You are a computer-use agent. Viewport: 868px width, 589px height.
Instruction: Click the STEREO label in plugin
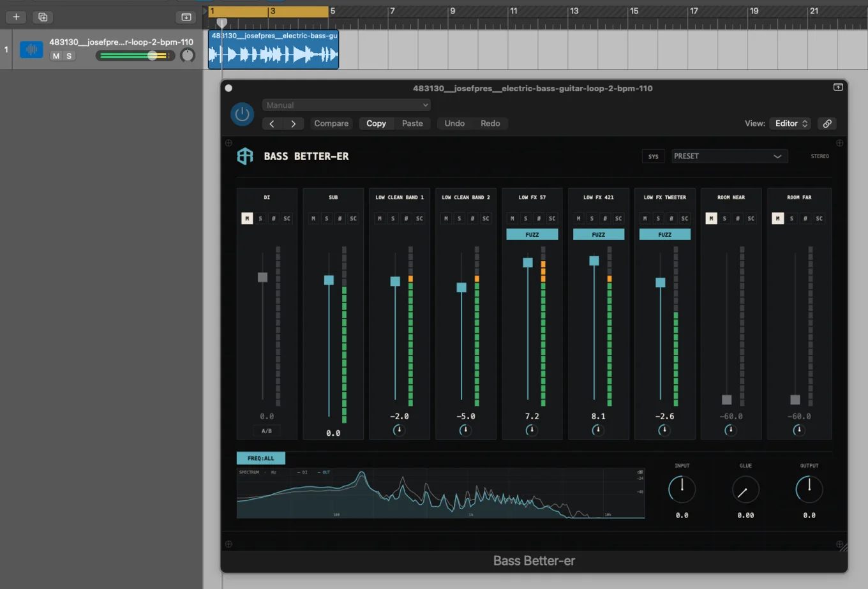click(x=819, y=156)
